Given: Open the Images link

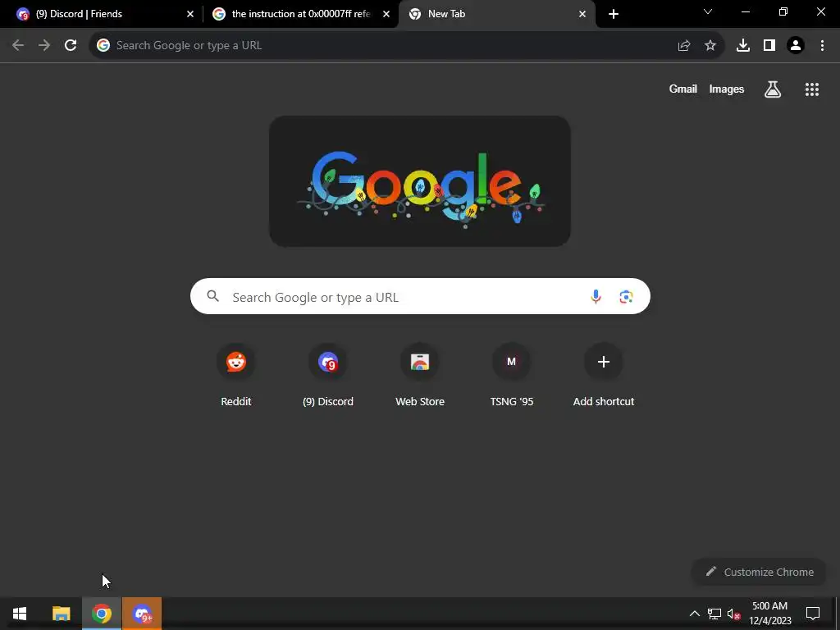Looking at the screenshot, I should pos(727,89).
